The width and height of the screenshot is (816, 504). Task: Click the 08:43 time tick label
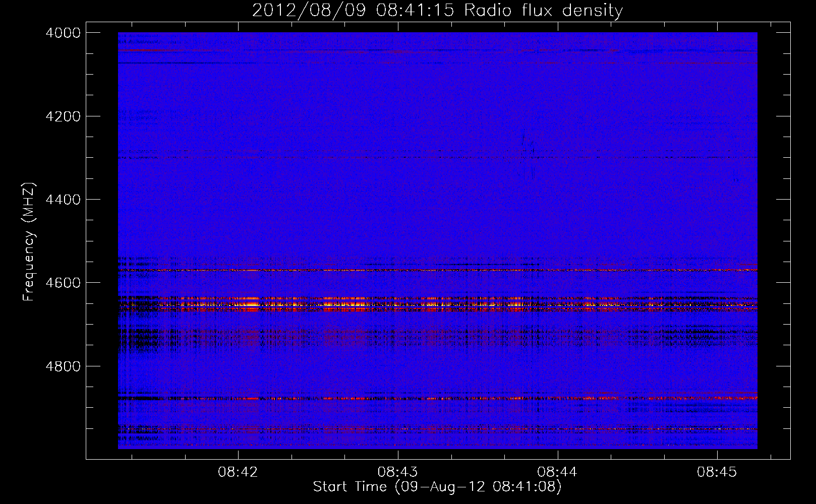click(398, 472)
